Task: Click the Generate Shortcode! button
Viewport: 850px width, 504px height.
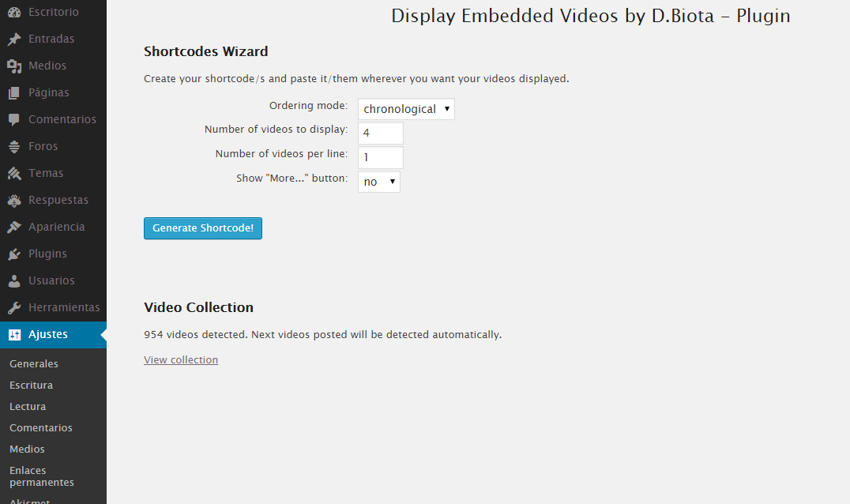Action: (x=203, y=228)
